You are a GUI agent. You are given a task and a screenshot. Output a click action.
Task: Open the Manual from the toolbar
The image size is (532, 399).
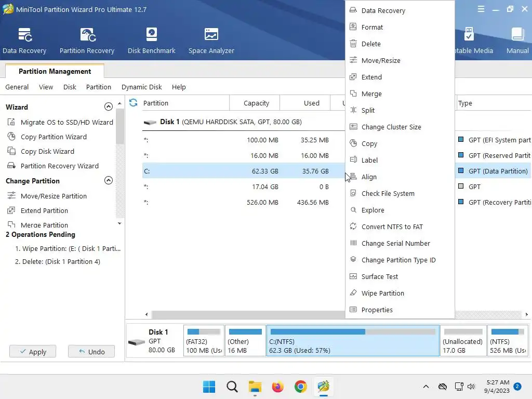[517, 41]
